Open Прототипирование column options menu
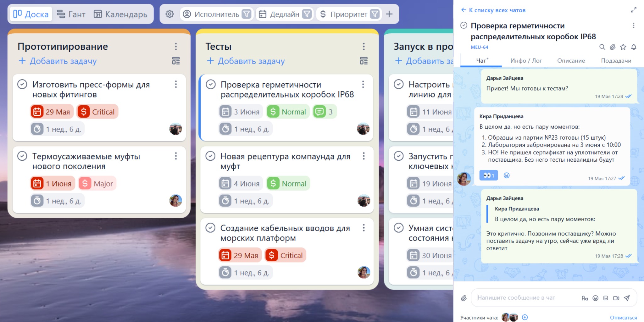The height and width of the screenshot is (322, 644). (176, 47)
